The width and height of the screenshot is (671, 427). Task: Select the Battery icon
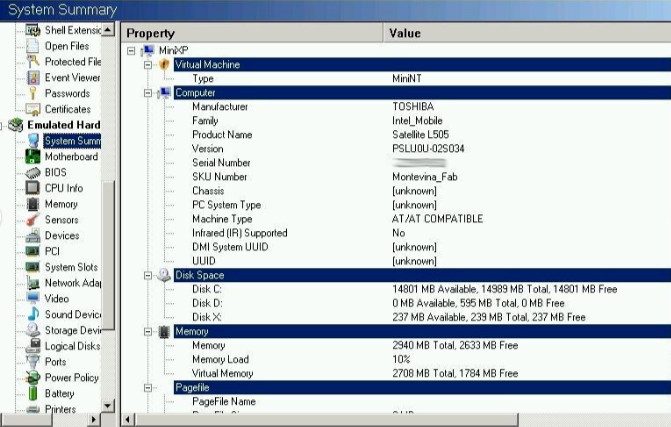[x=33, y=393]
